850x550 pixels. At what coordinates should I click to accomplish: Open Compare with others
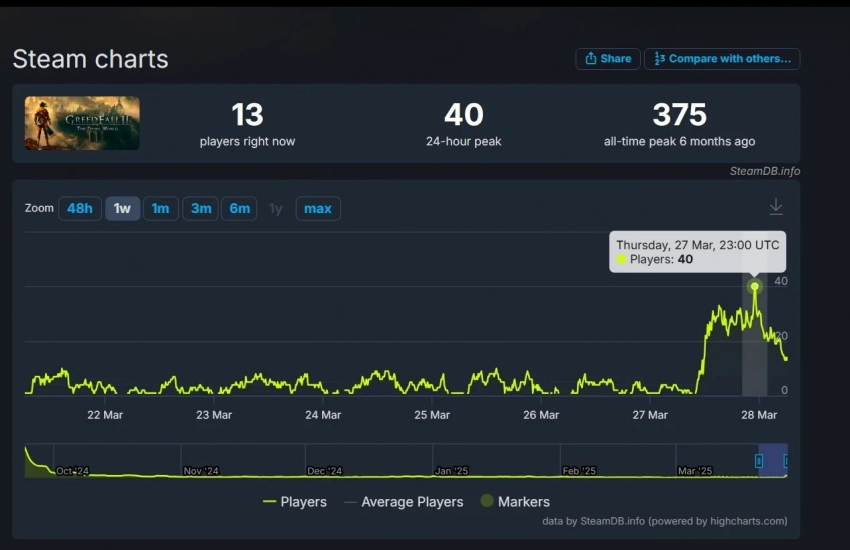pos(721,59)
